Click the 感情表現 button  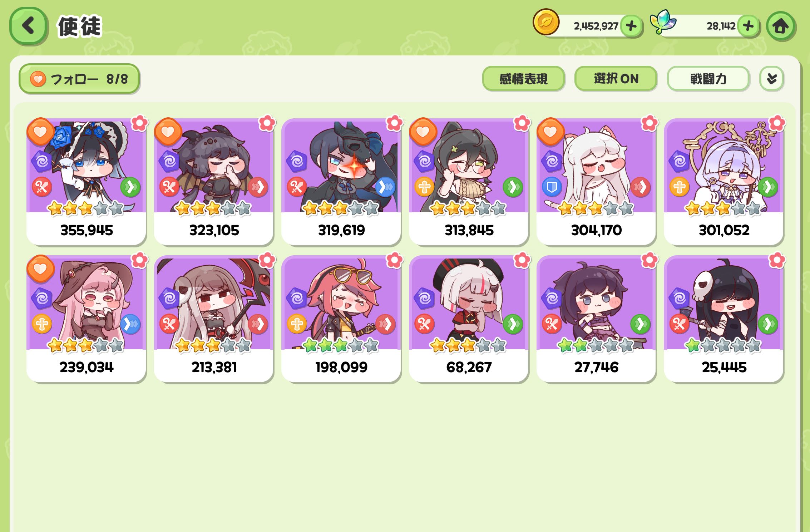pos(523,78)
